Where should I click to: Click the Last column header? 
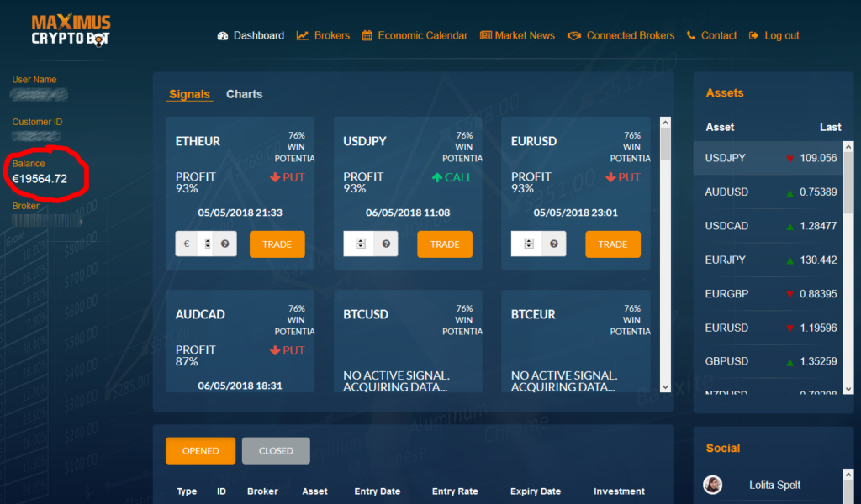point(830,127)
